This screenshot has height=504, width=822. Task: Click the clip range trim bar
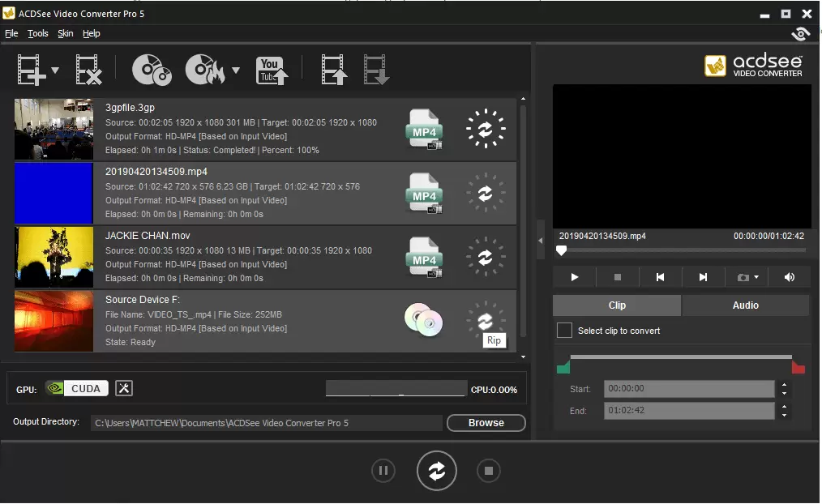coord(681,357)
